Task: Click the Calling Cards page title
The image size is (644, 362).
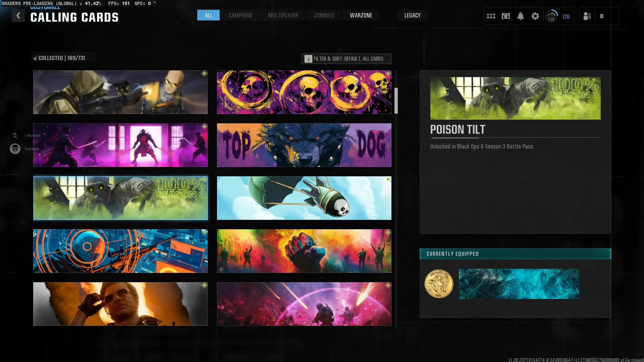Action: click(x=74, y=17)
